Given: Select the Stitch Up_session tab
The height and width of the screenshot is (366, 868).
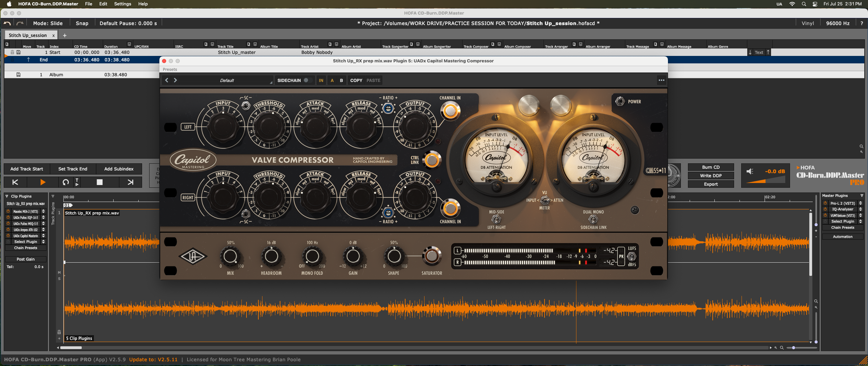Looking at the screenshot, I should point(28,35).
